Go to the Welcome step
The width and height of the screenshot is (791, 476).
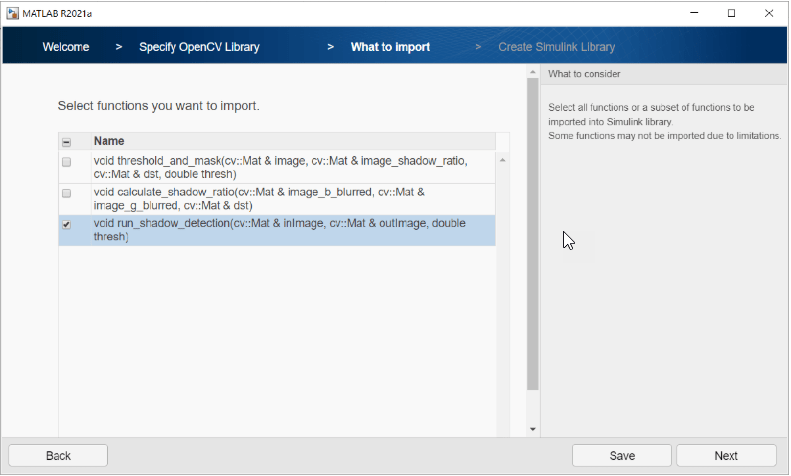pyautogui.click(x=66, y=47)
